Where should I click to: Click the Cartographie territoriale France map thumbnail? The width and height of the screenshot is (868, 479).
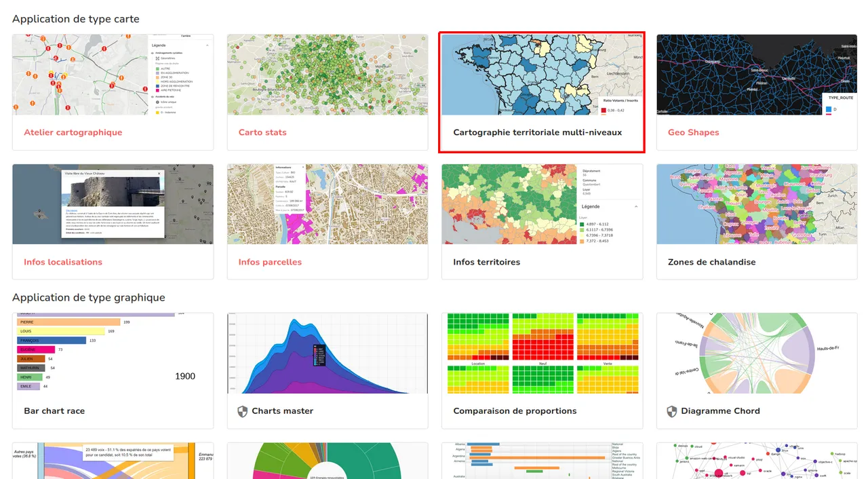tap(542, 75)
